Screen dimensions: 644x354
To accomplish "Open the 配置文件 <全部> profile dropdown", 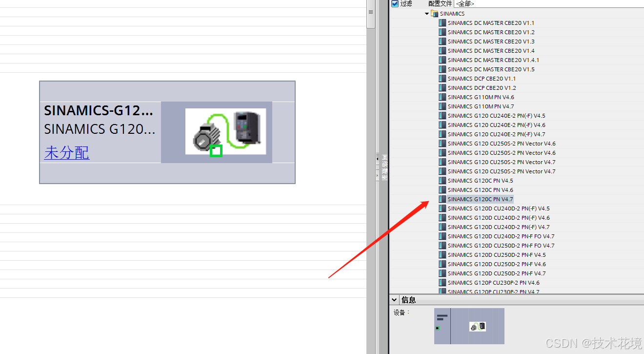I will (548, 3).
